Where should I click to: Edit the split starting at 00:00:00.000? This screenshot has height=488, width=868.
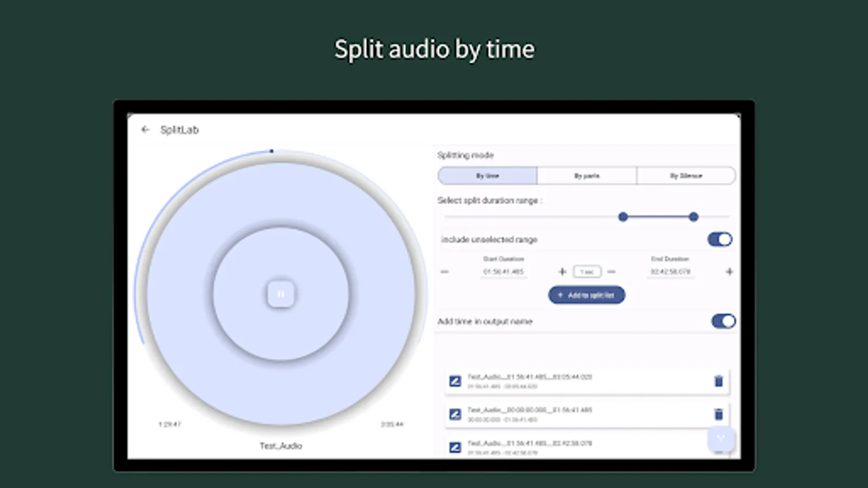pos(455,414)
